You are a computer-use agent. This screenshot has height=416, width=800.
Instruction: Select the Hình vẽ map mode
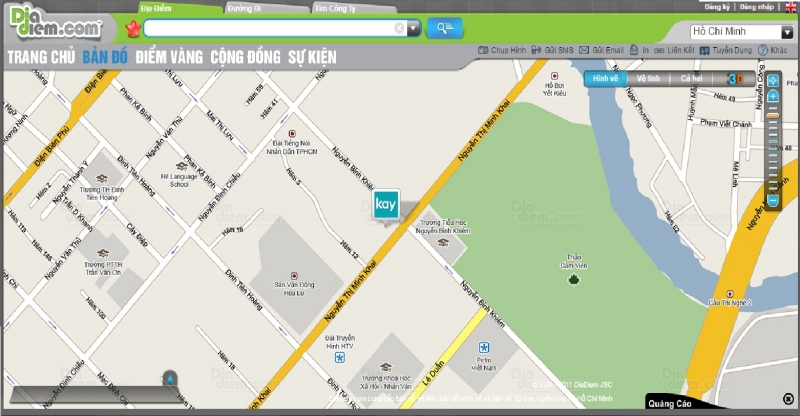(x=605, y=79)
